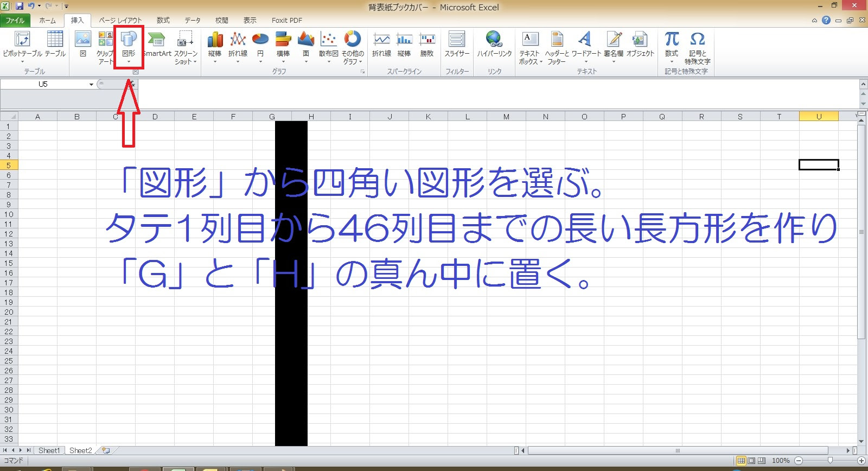
Task: Open the クリップアート clip art tool
Action: click(105, 48)
